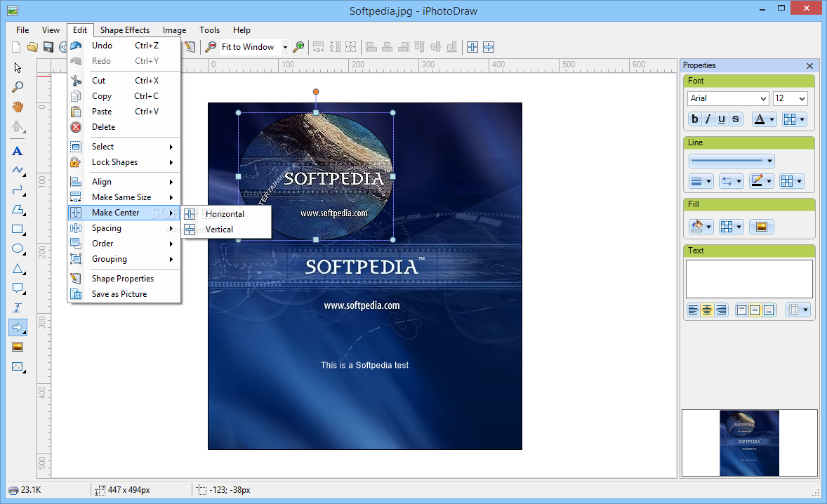Click the make center horizontal toolbar icon
This screenshot has height=504, width=827.
click(x=472, y=47)
